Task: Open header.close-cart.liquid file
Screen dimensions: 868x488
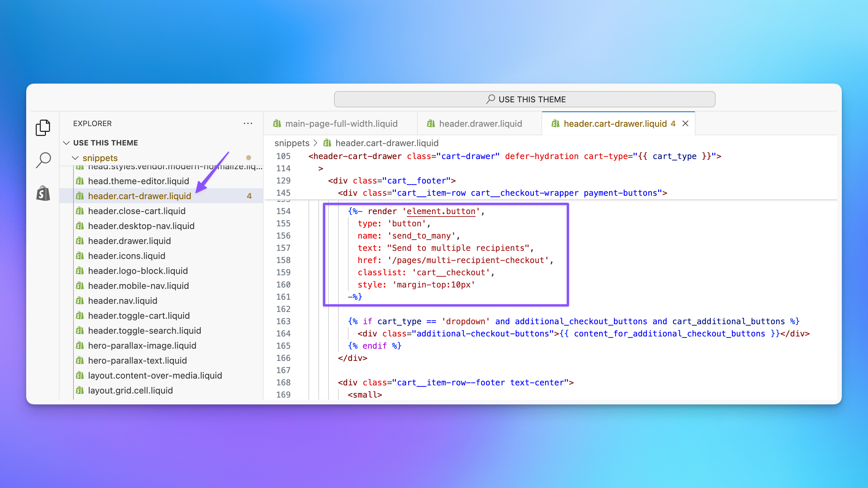Action: click(x=137, y=211)
